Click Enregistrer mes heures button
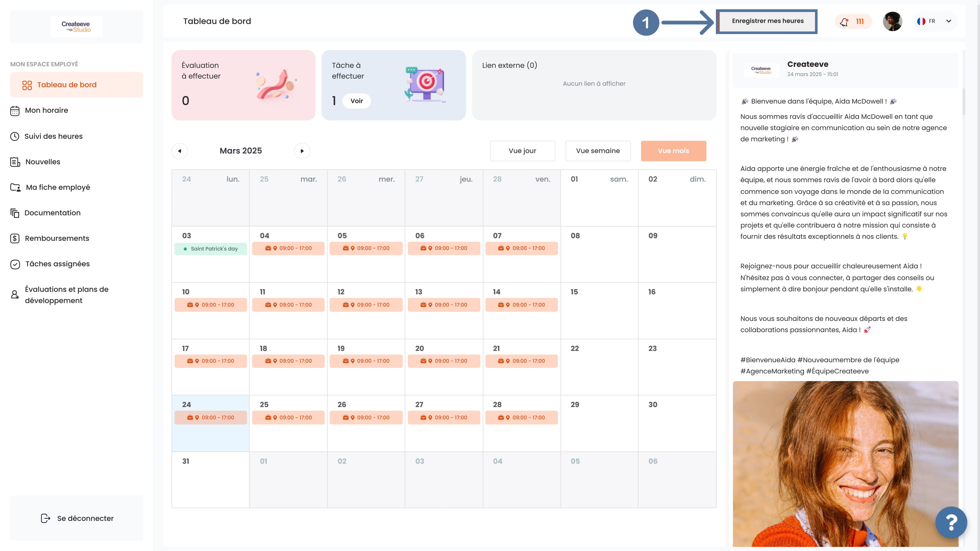The width and height of the screenshot is (980, 551). pos(767,21)
